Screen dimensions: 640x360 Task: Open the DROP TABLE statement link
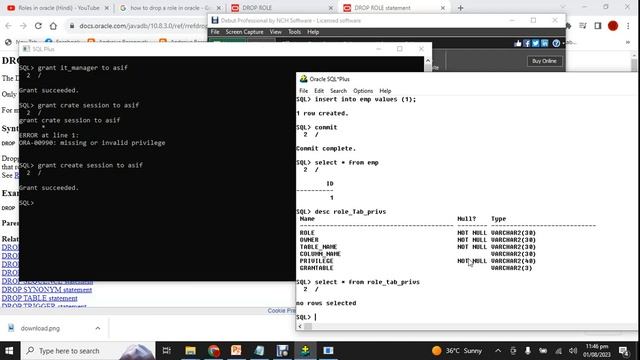pos(40,298)
